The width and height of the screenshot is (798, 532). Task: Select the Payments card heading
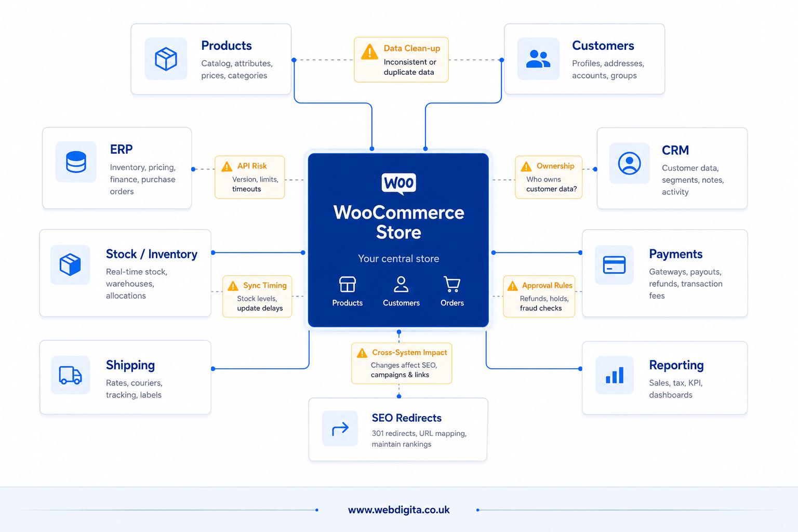(676, 254)
